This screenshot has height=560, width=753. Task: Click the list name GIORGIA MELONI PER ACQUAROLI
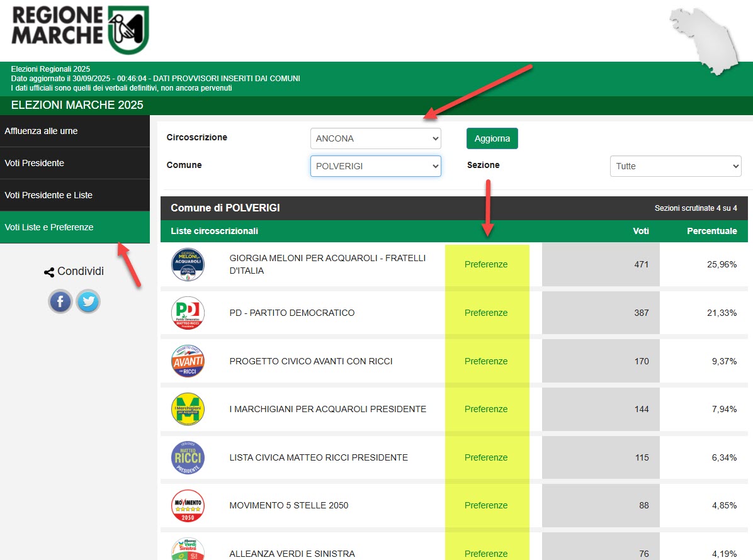point(327,264)
